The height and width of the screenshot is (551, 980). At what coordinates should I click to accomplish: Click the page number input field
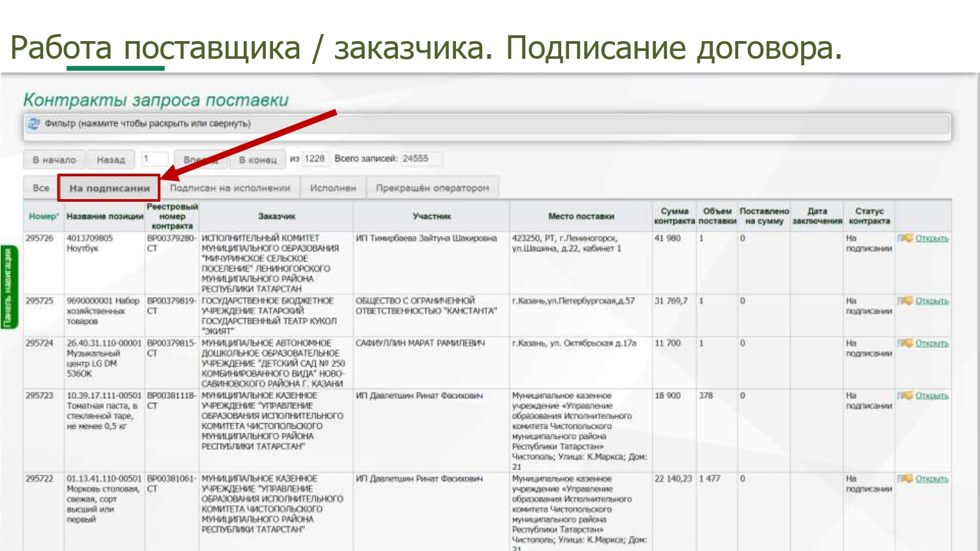click(x=155, y=159)
